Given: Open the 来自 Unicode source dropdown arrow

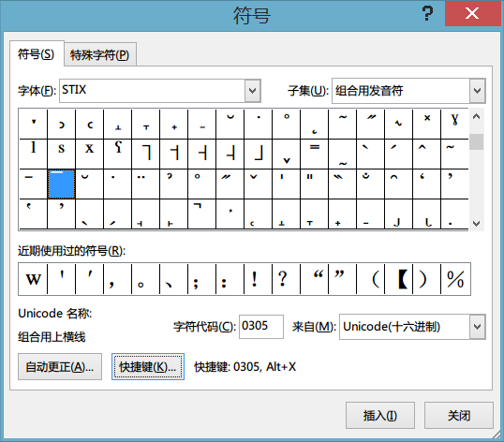Looking at the screenshot, I should pyautogui.click(x=477, y=327).
